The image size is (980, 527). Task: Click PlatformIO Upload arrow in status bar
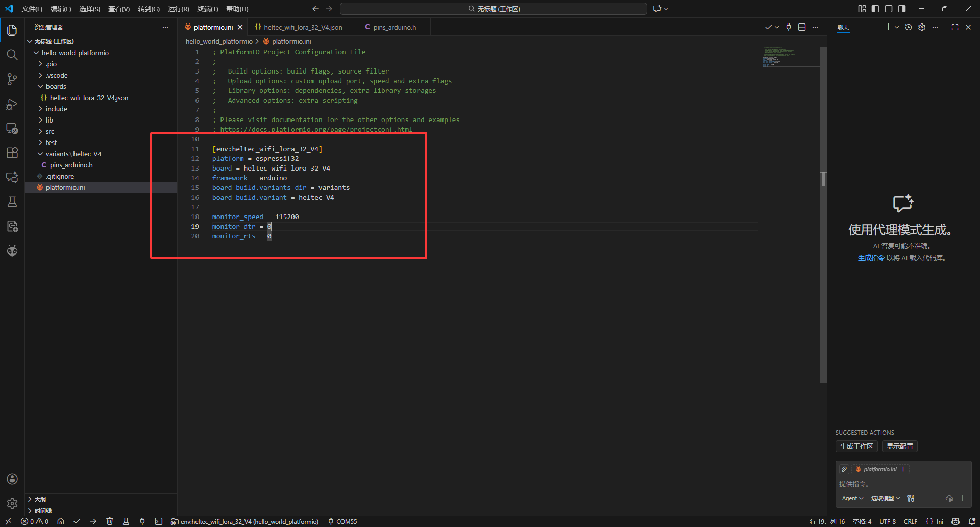pyautogui.click(x=93, y=521)
